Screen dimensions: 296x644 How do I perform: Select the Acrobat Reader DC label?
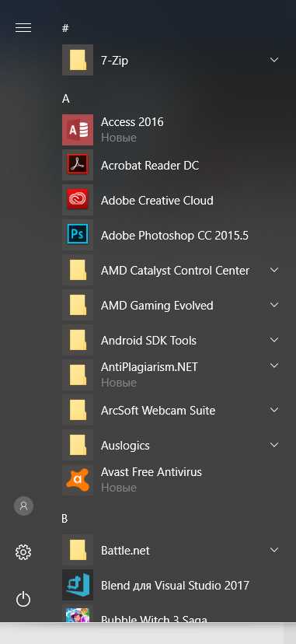(x=150, y=166)
